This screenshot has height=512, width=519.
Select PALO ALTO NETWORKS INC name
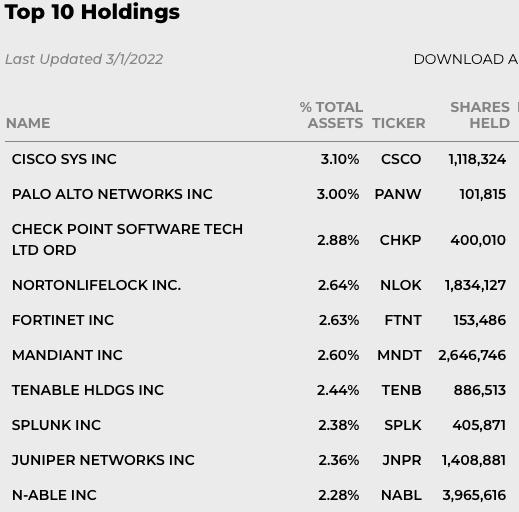point(112,194)
